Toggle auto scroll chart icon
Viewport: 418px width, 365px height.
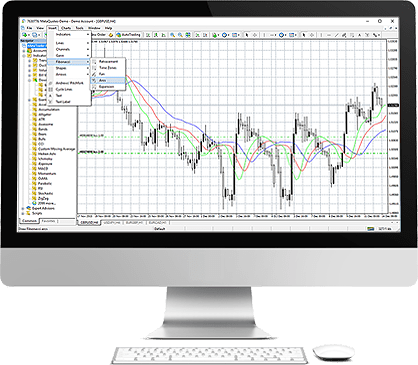click(198, 35)
